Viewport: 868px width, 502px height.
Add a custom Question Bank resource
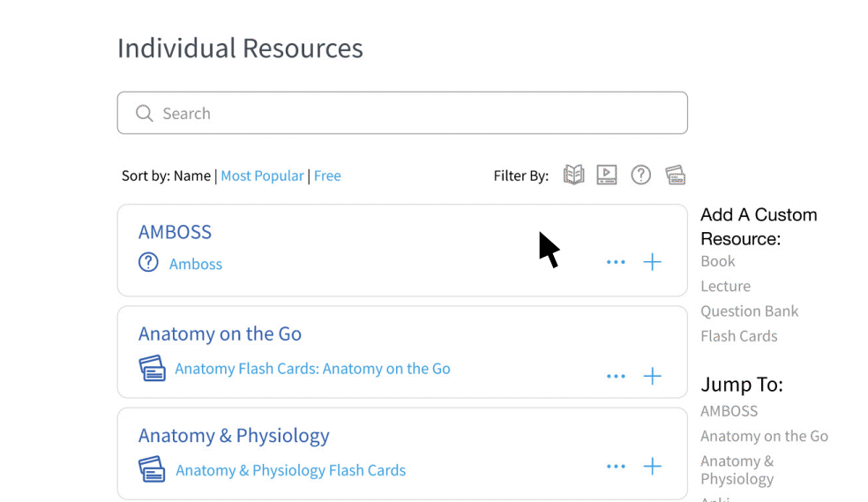tap(749, 311)
